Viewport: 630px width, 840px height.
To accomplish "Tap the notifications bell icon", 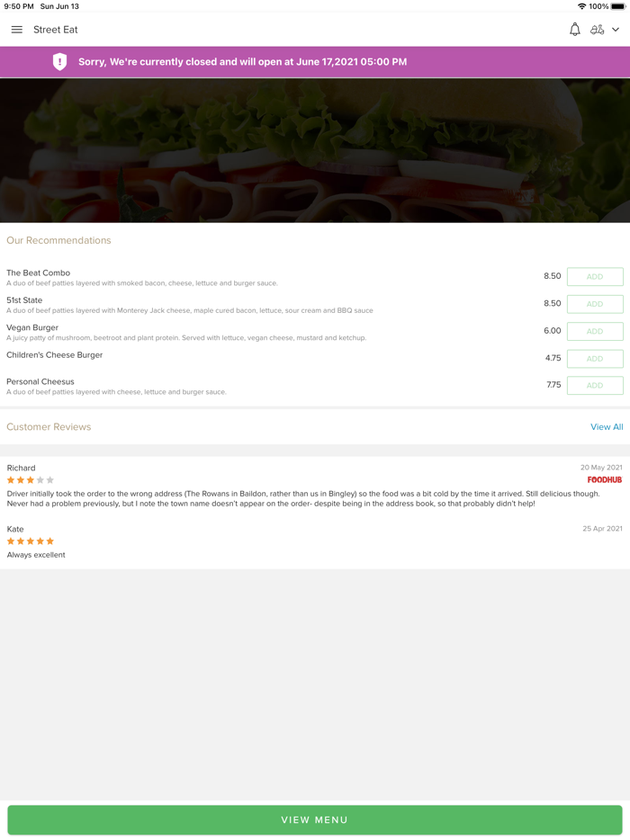I will (575, 30).
